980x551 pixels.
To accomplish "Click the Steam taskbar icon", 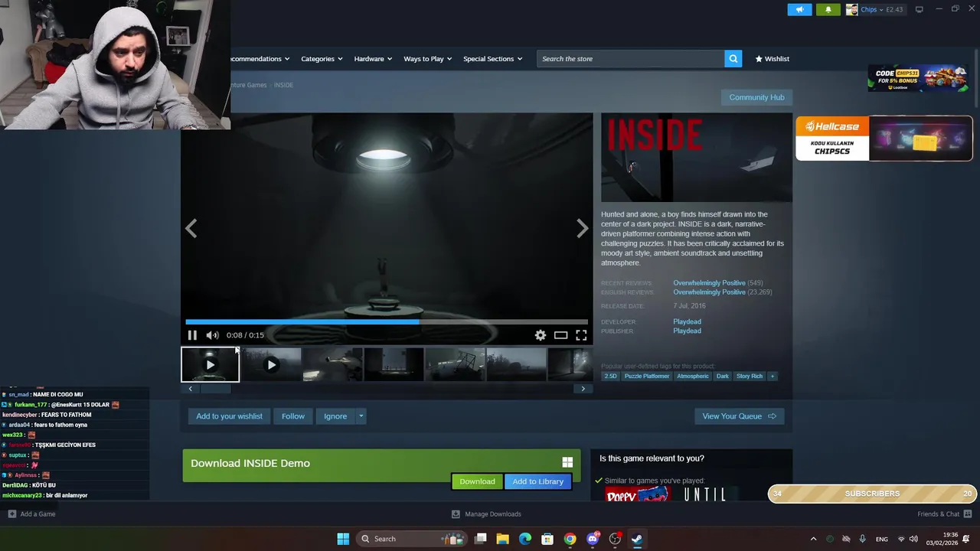I will coord(636,539).
